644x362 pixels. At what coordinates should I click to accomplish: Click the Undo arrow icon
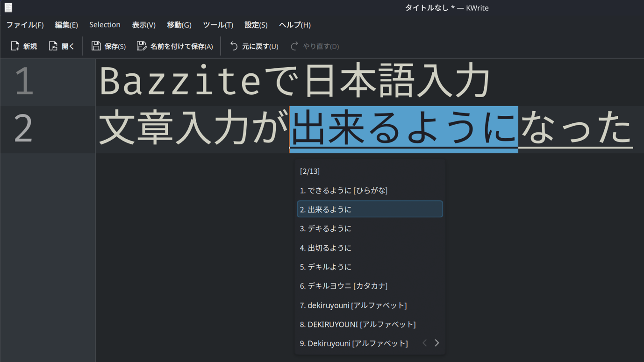(x=234, y=46)
